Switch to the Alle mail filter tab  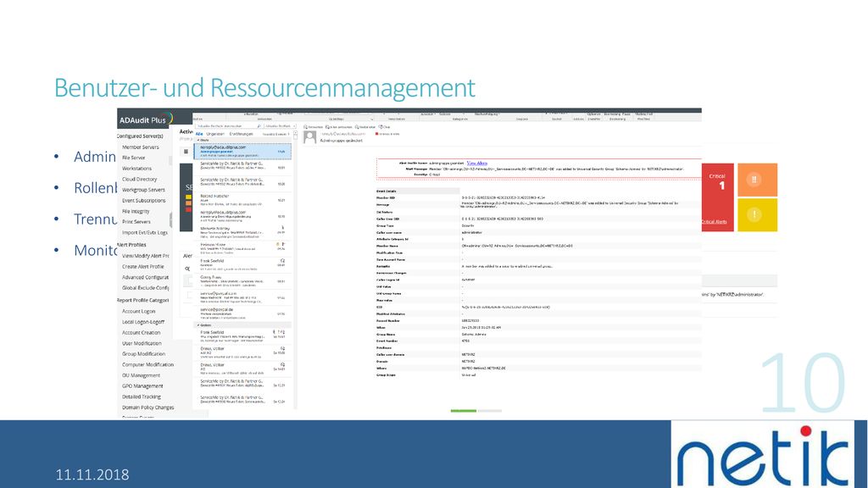pyautogui.click(x=199, y=134)
